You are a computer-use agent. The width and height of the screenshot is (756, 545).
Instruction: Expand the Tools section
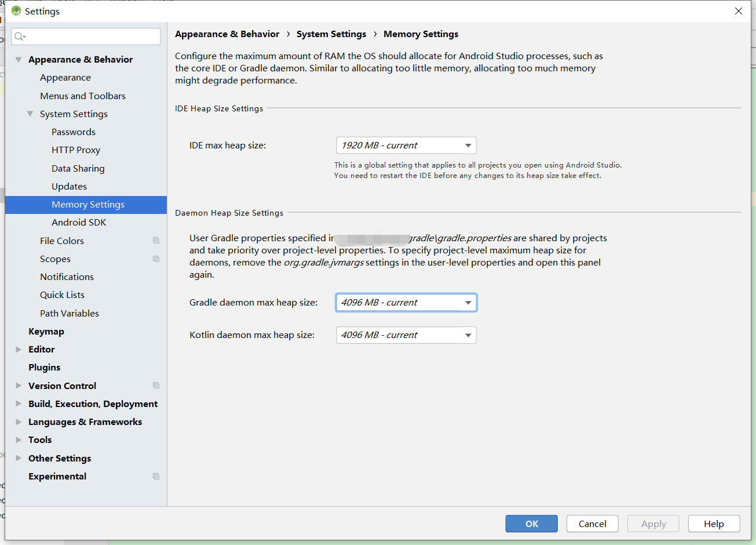[19, 440]
